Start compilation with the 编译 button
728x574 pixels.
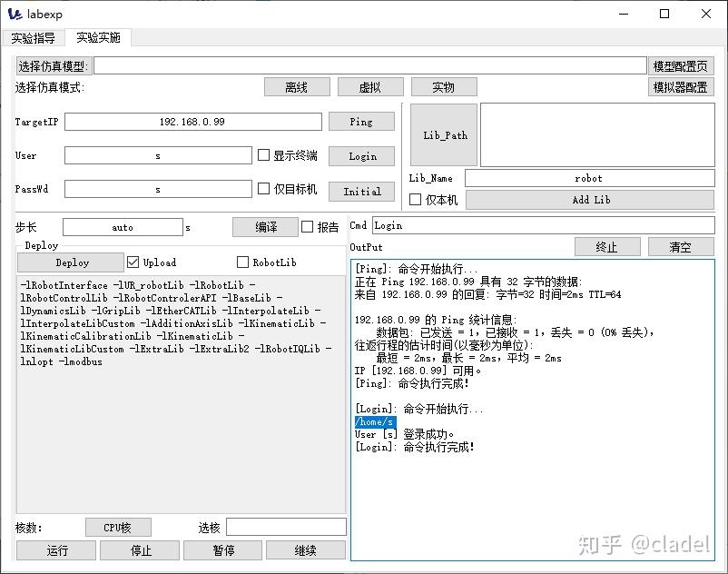point(264,226)
